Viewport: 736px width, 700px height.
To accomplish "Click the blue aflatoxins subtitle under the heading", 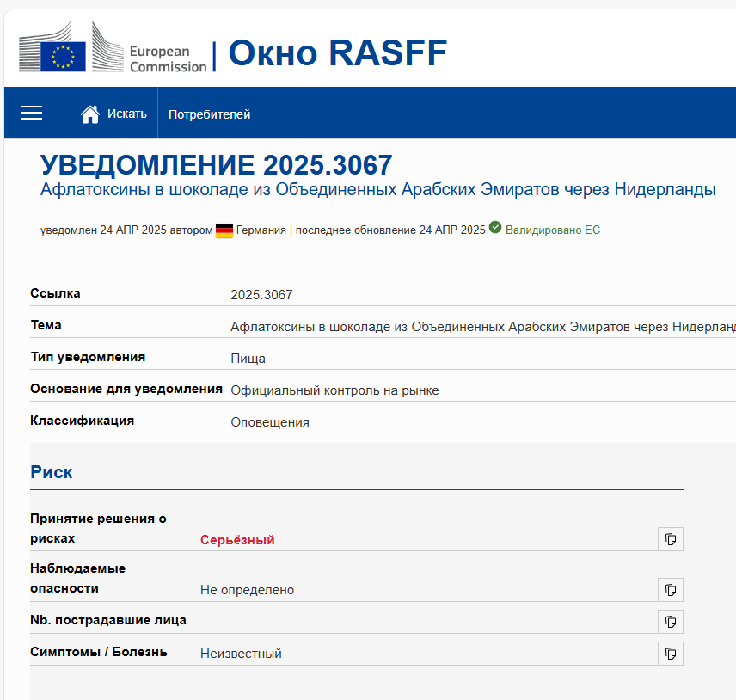I will [x=377, y=190].
